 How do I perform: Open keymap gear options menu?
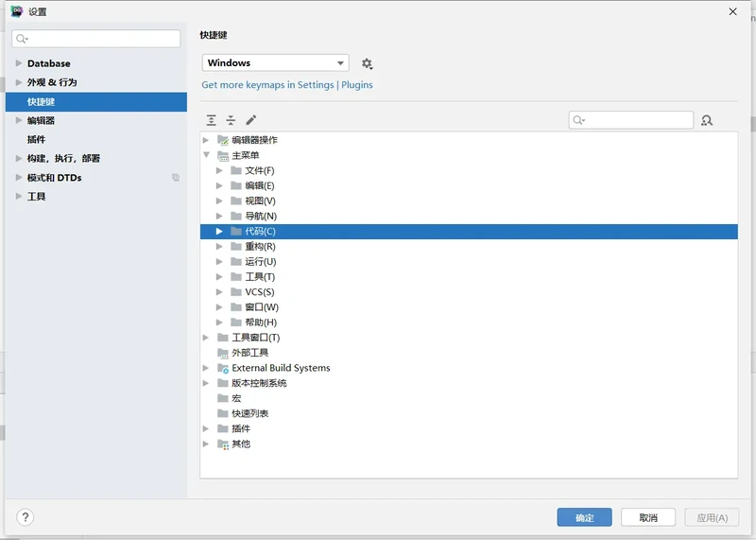point(367,63)
